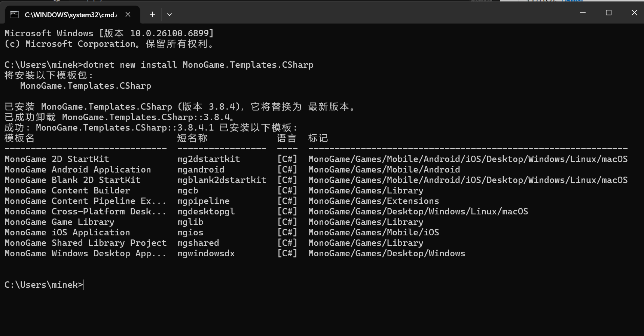The width and height of the screenshot is (644, 336).
Task: Click the 模板名 column header
Action: point(19,138)
